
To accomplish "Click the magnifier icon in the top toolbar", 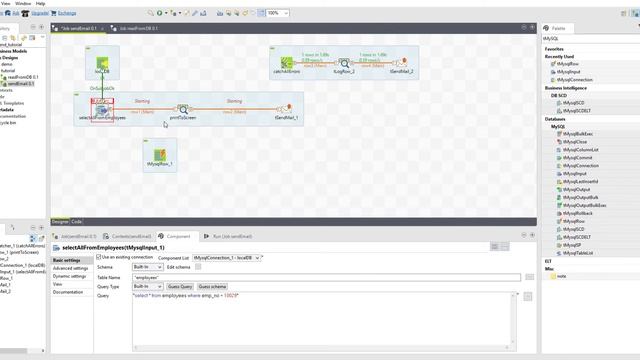I will click(151, 13).
